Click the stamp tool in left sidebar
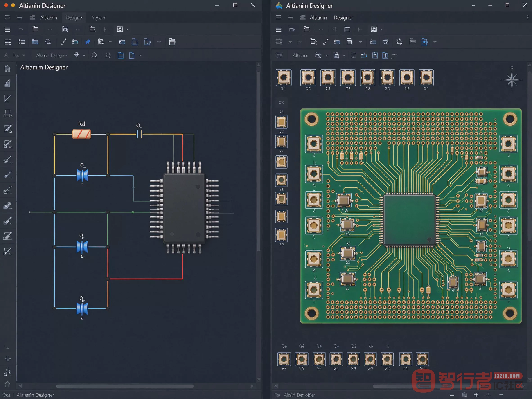 tap(7, 113)
